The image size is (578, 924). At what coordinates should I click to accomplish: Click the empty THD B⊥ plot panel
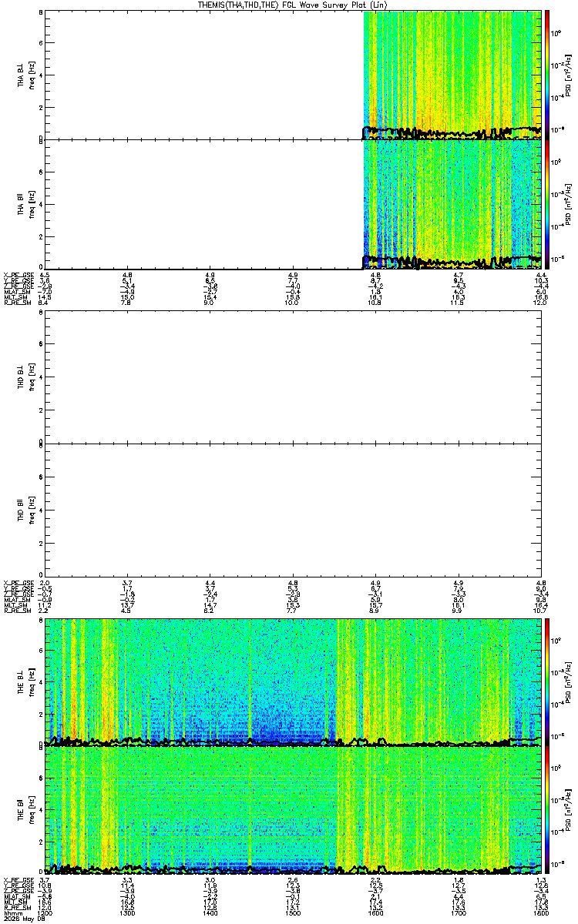click(294, 377)
